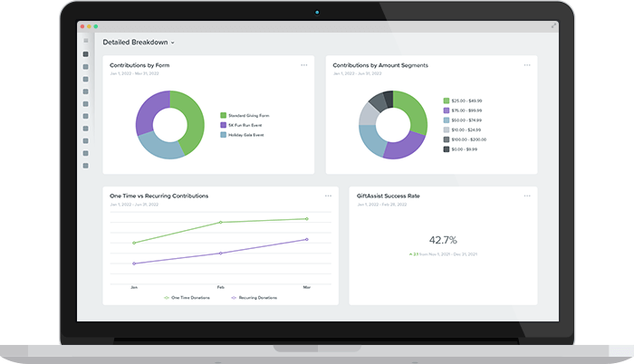The image size is (634, 364).
Task: Toggle the $25.00 - $49.99 legend entry
Action: coord(463,101)
